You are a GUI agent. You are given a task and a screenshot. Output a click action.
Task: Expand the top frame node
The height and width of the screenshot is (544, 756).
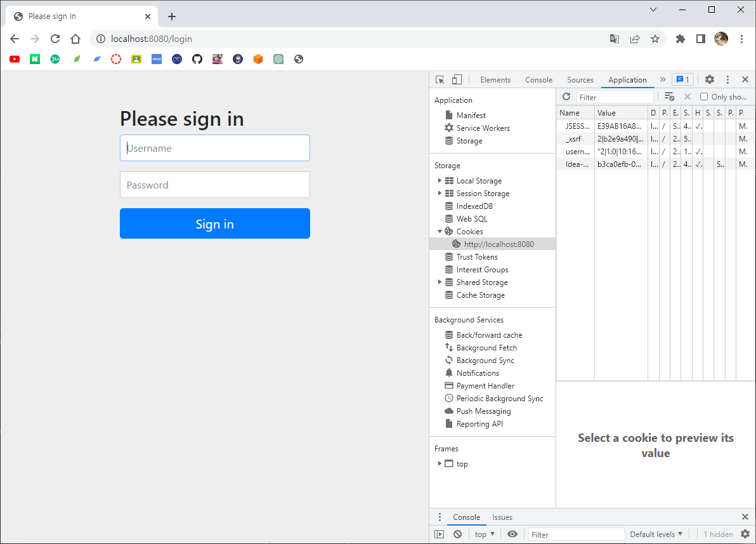point(440,463)
